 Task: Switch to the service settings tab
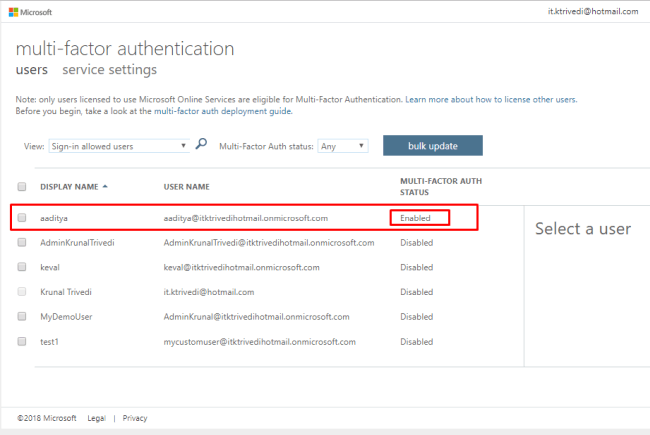[x=109, y=70]
